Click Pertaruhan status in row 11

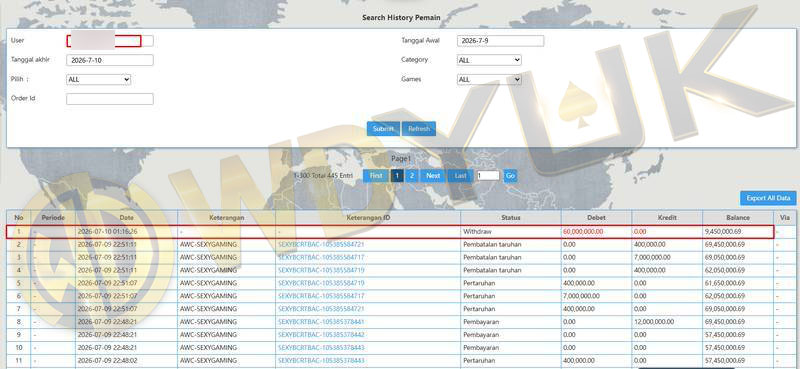pos(479,361)
